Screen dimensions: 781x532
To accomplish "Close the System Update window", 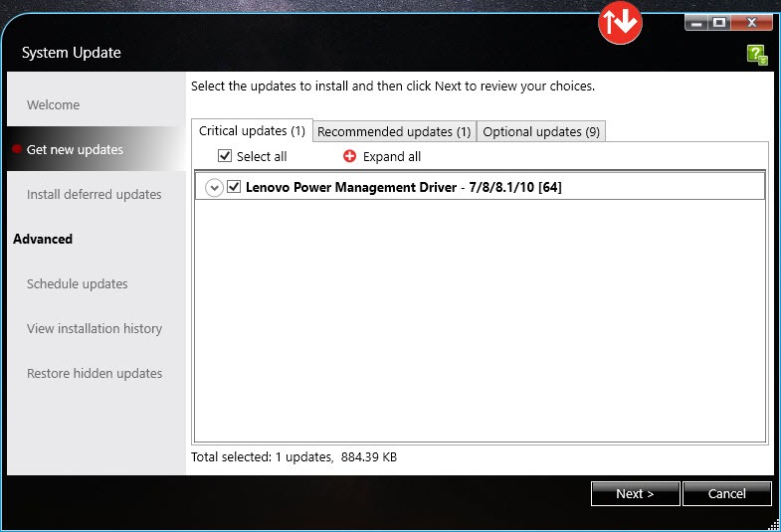I will pos(752,23).
